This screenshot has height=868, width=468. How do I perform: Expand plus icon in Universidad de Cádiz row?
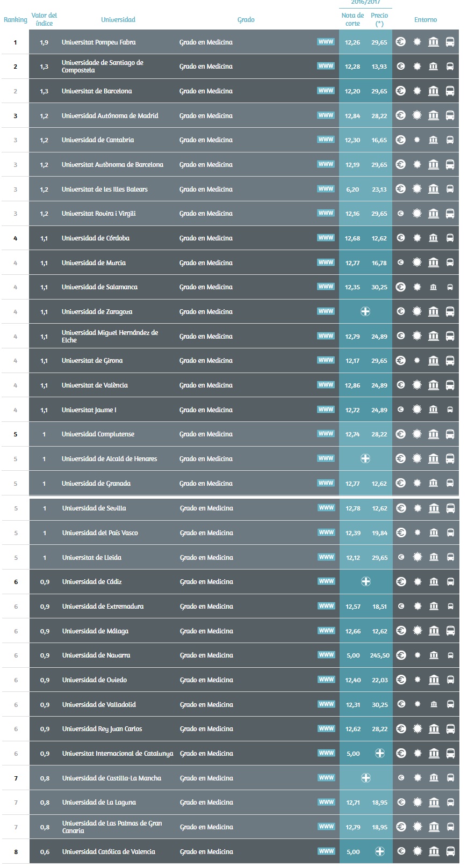pos(366,581)
